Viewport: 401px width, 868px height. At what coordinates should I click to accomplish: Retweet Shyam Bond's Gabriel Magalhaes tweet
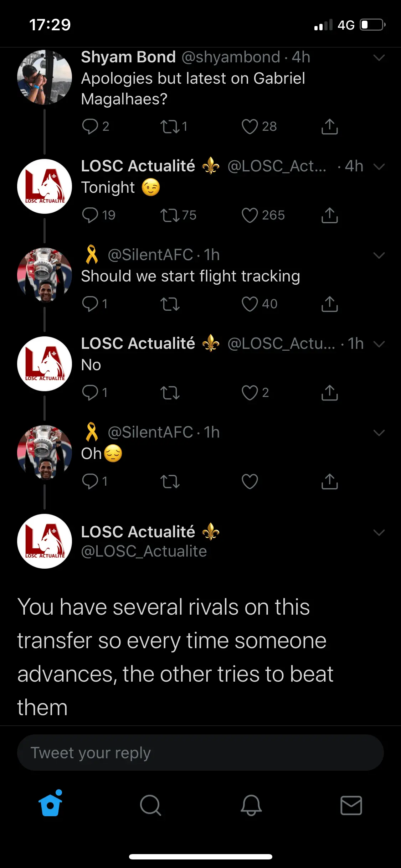click(x=170, y=126)
